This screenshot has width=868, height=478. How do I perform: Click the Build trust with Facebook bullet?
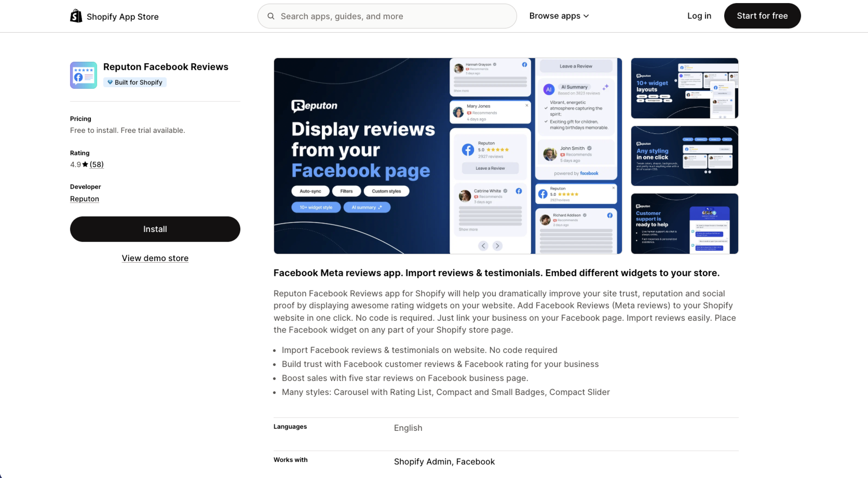(440, 364)
